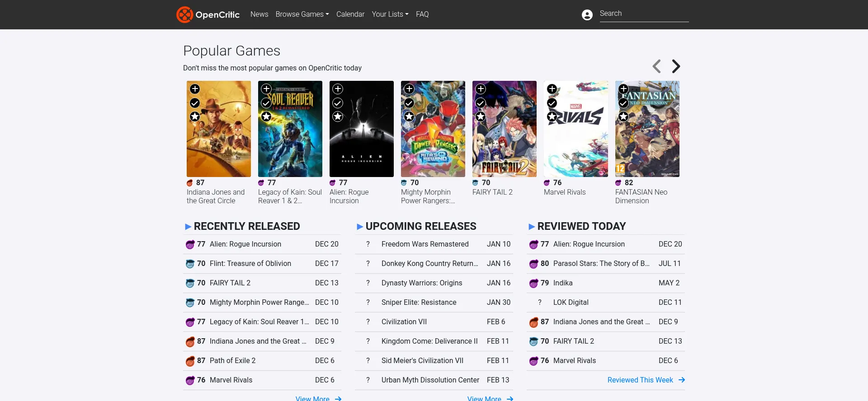Go to previous popular games with left chevron
Image resolution: width=868 pixels, height=401 pixels.
(657, 66)
